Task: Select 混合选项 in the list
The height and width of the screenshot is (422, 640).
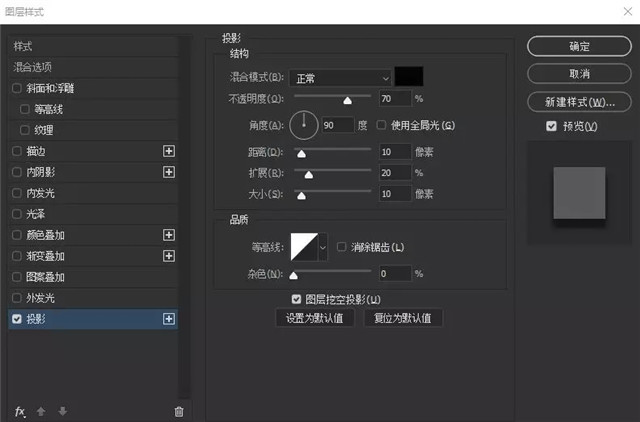Action: pos(93,67)
